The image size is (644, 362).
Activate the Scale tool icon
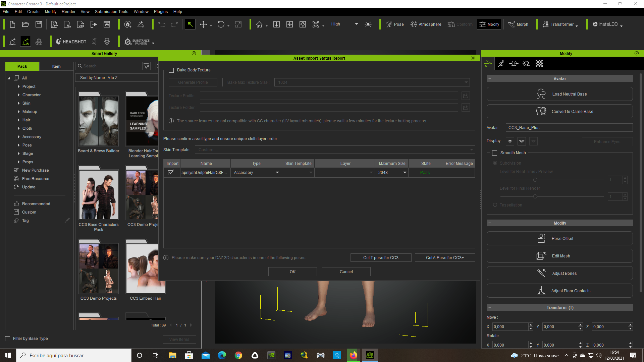pos(238,24)
